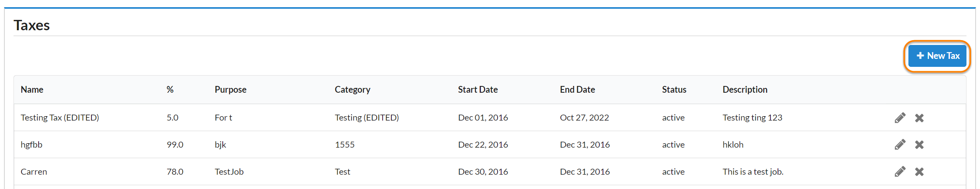The image size is (980, 189).
Task: Select the End Date column header
Action: pos(577,90)
